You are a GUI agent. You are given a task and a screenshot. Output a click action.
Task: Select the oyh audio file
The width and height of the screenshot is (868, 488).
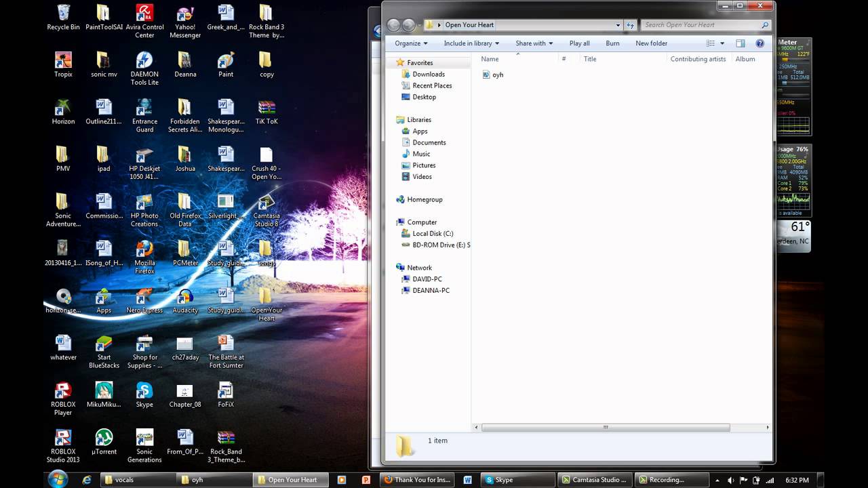click(x=493, y=75)
